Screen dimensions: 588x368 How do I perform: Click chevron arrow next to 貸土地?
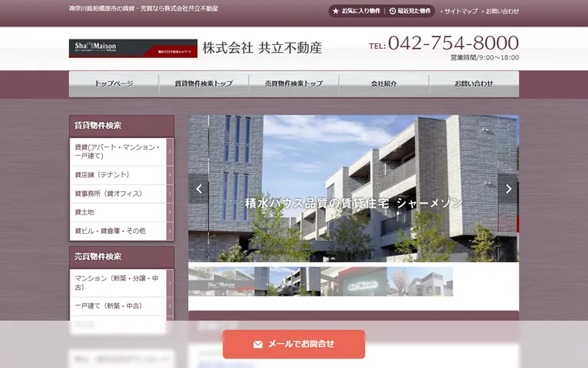(170, 212)
